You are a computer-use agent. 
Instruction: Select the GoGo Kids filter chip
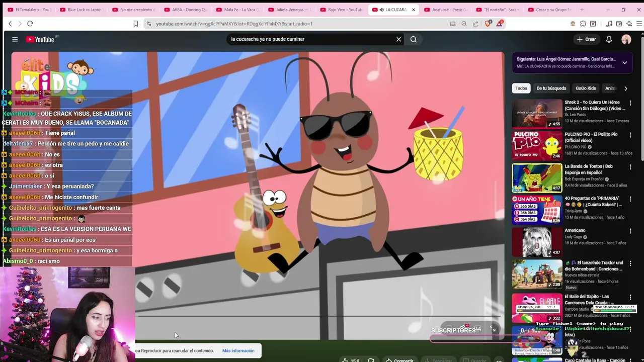coord(586,88)
